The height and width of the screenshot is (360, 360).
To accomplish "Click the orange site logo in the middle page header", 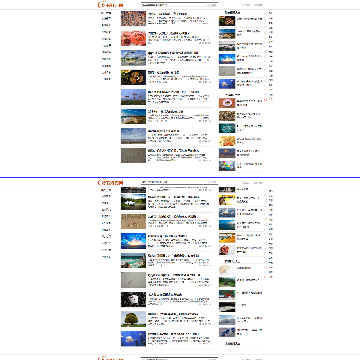I will (x=110, y=182).
